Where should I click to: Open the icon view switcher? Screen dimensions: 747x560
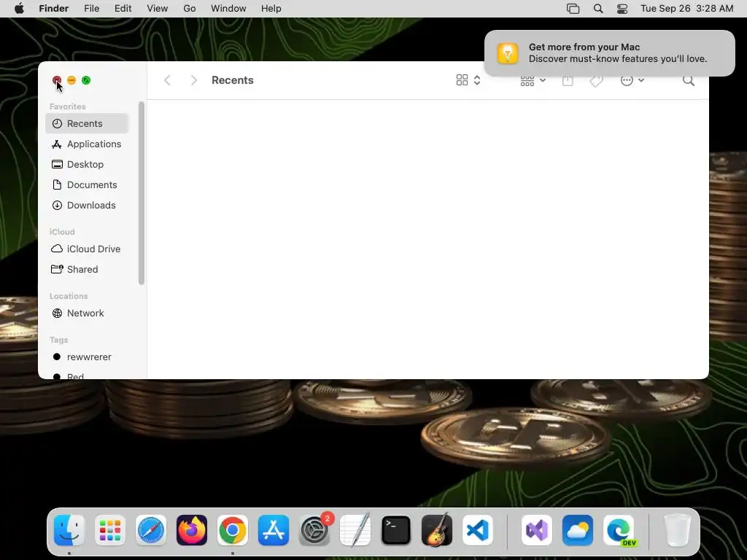click(468, 80)
